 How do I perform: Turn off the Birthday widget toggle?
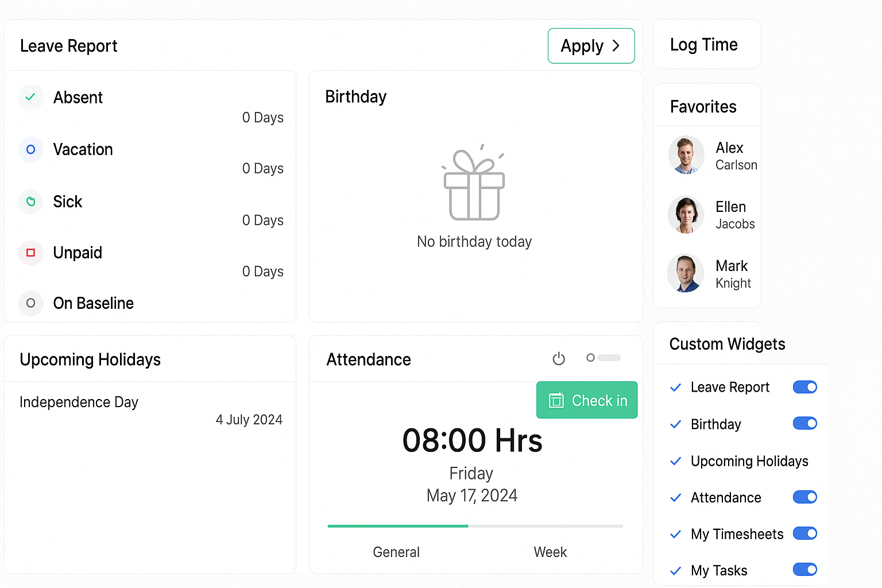804,424
